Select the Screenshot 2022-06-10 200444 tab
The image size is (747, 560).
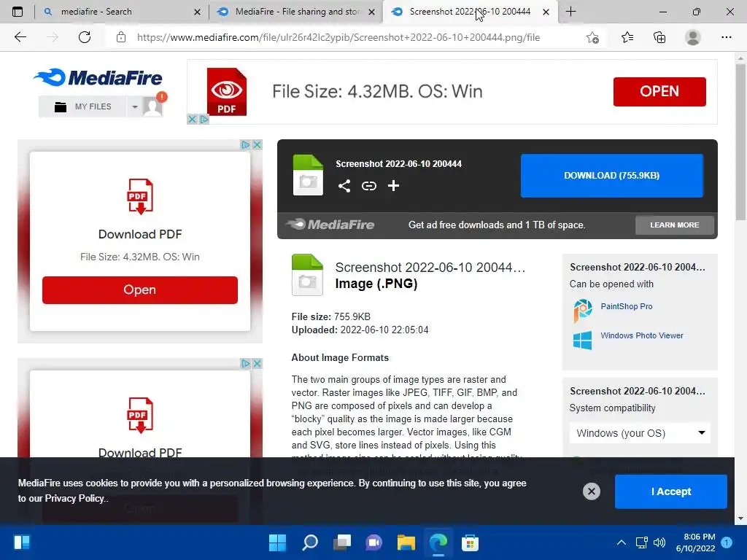coord(469,12)
